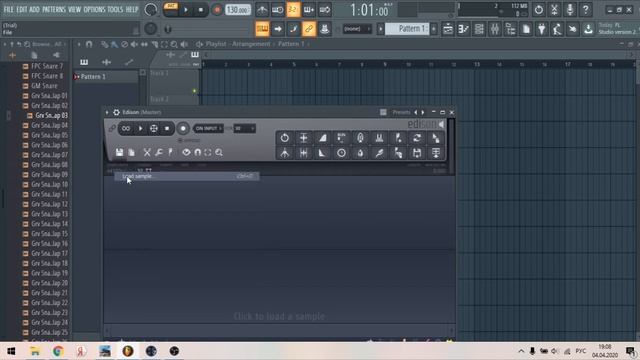The width and height of the screenshot is (640, 360).
Task: Click Edison save floppy disk icon
Action: [x=119, y=152]
